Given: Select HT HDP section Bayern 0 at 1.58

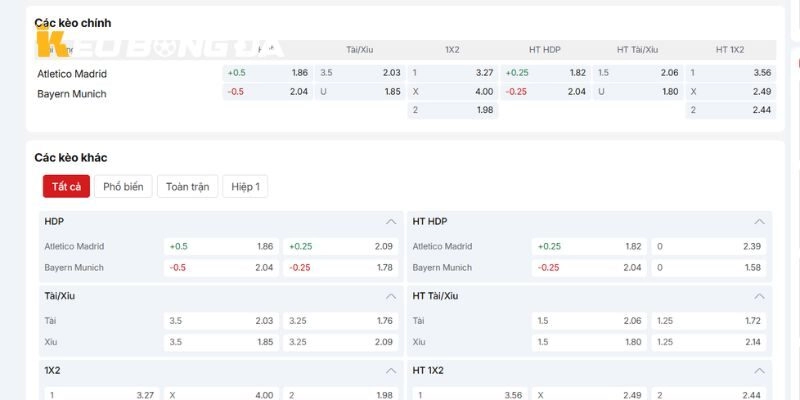Looking at the screenshot, I should [x=709, y=268].
